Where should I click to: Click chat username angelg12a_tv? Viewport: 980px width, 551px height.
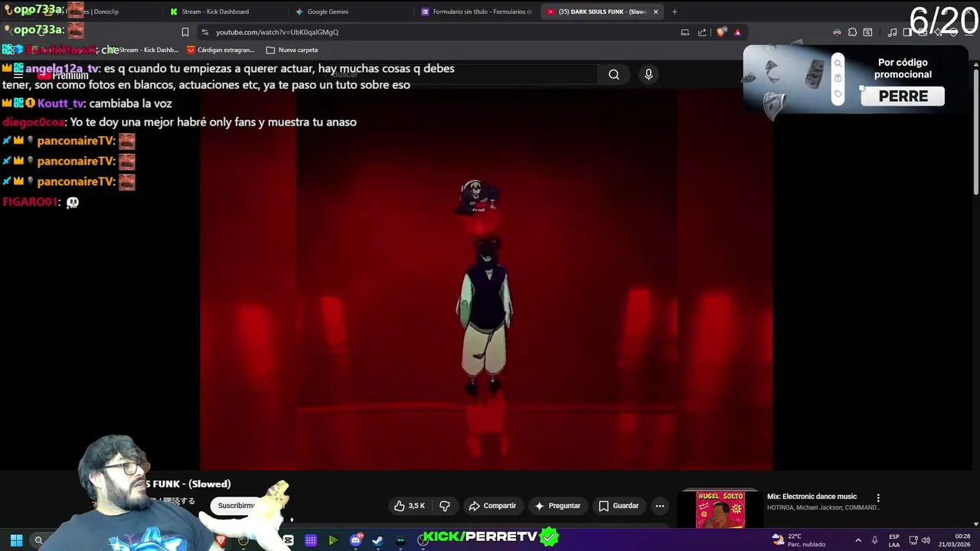(62, 68)
